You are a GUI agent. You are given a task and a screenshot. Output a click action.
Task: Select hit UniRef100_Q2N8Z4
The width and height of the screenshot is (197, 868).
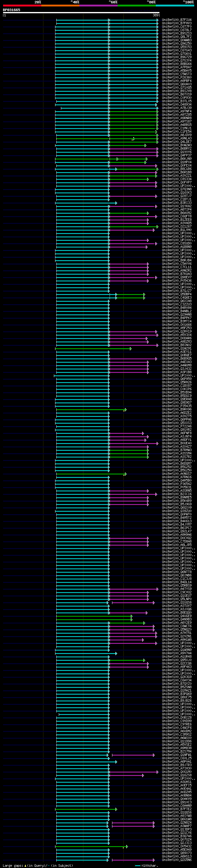176,822
